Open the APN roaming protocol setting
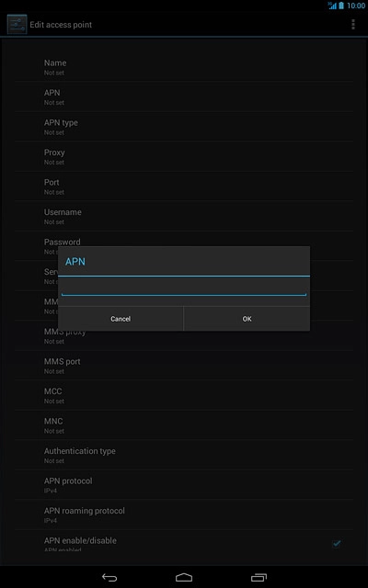This screenshot has width=368, height=588. tap(184, 514)
